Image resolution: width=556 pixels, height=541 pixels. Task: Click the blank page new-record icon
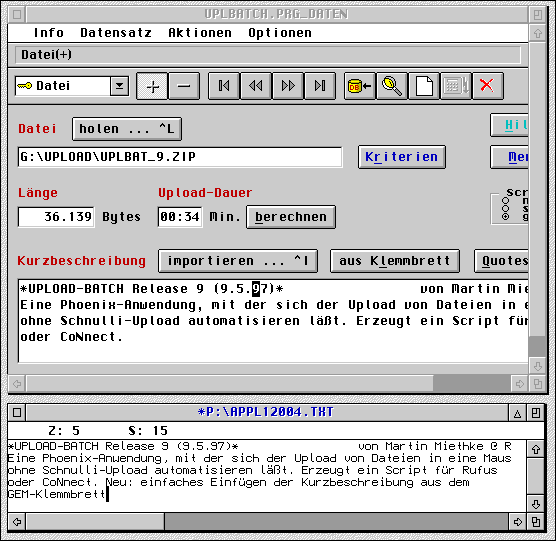[424, 86]
